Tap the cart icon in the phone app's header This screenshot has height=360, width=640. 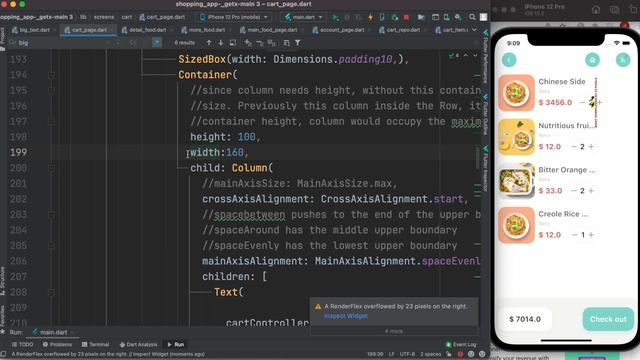click(x=623, y=60)
